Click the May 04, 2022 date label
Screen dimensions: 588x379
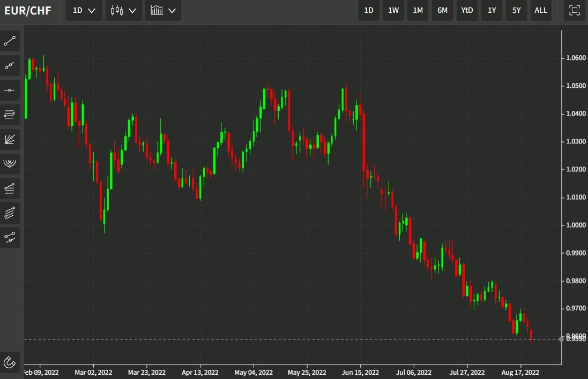point(254,372)
